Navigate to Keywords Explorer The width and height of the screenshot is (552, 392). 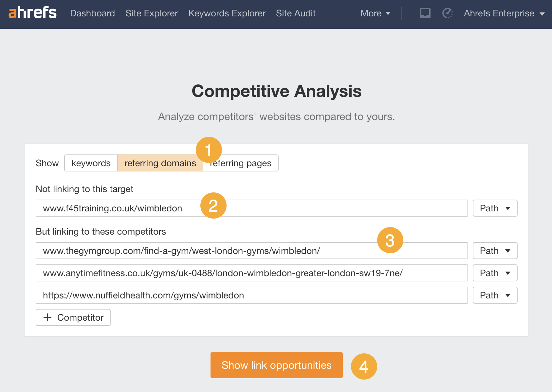coord(227,13)
